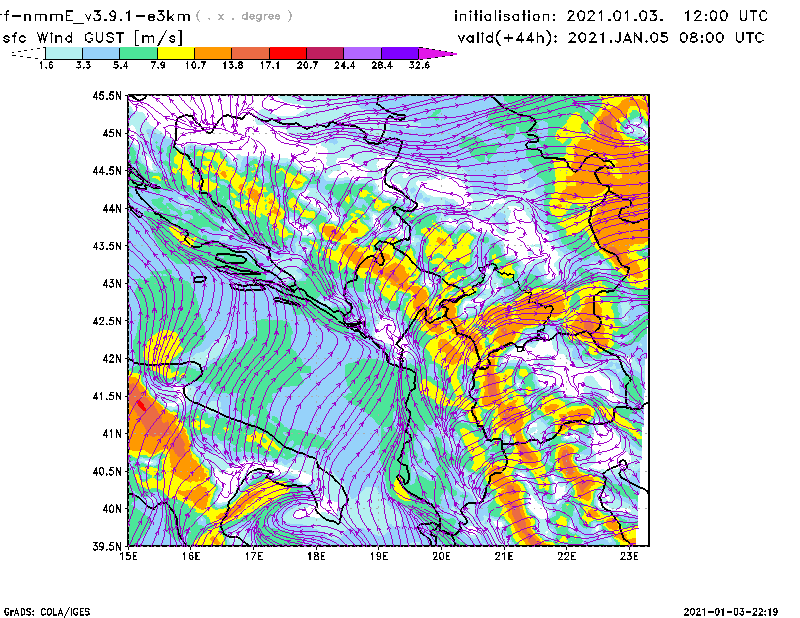The image size is (800, 618).
Task: Click the orange 10.7–13.8 legend swatch
Action: 213,53
